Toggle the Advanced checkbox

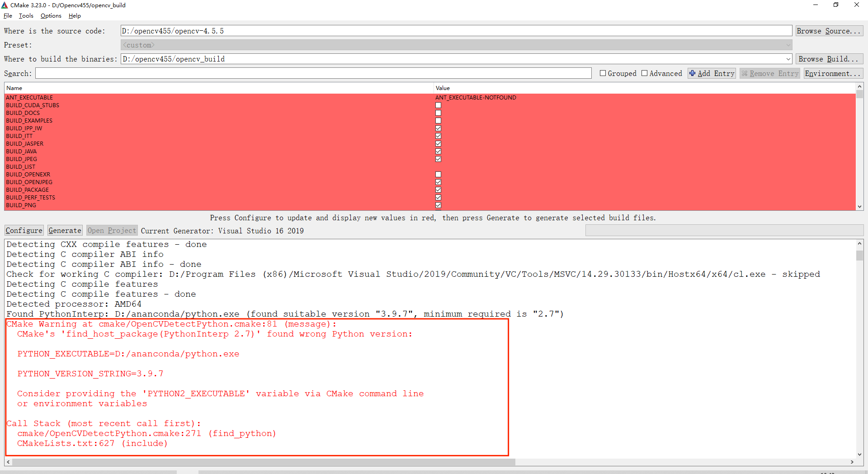pos(644,73)
